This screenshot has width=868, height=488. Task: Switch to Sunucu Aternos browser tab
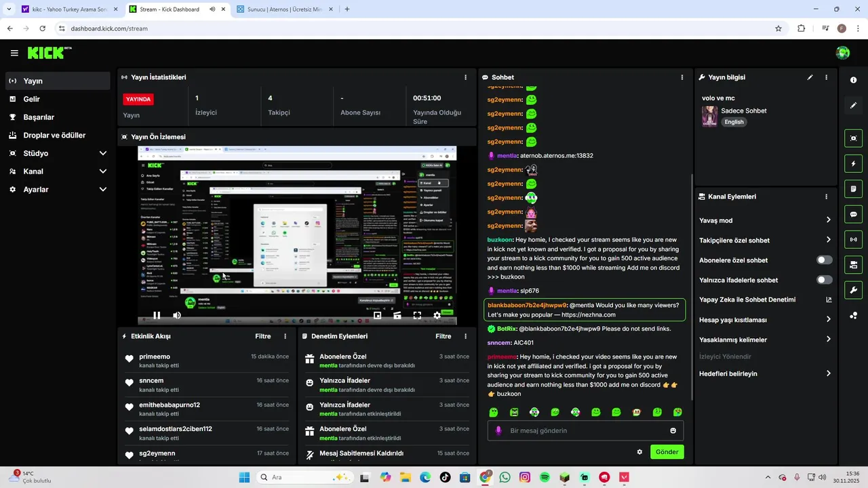(285, 9)
